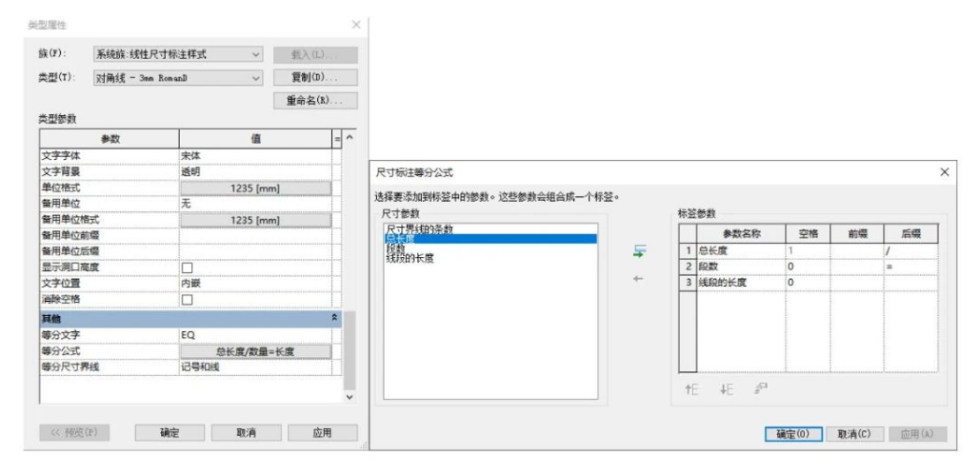This screenshot has width=980, height=475.
Task: Click the move parameter down icon
Action: [726, 389]
